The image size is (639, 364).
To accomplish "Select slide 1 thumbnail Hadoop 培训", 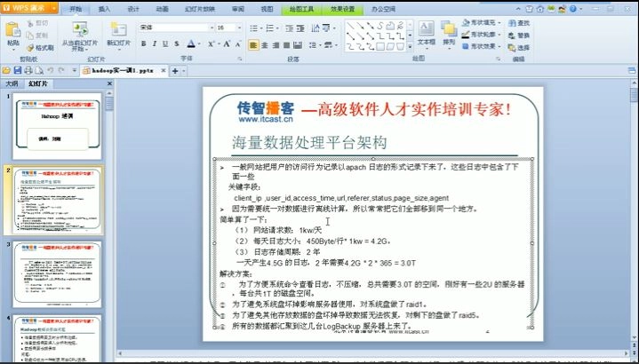I will pyautogui.click(x=57, y=126).
